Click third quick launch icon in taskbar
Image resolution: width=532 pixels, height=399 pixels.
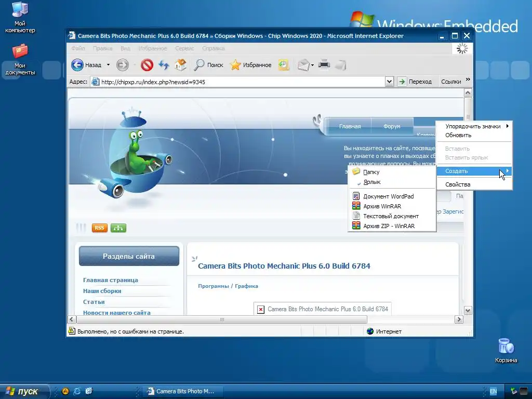89,391
